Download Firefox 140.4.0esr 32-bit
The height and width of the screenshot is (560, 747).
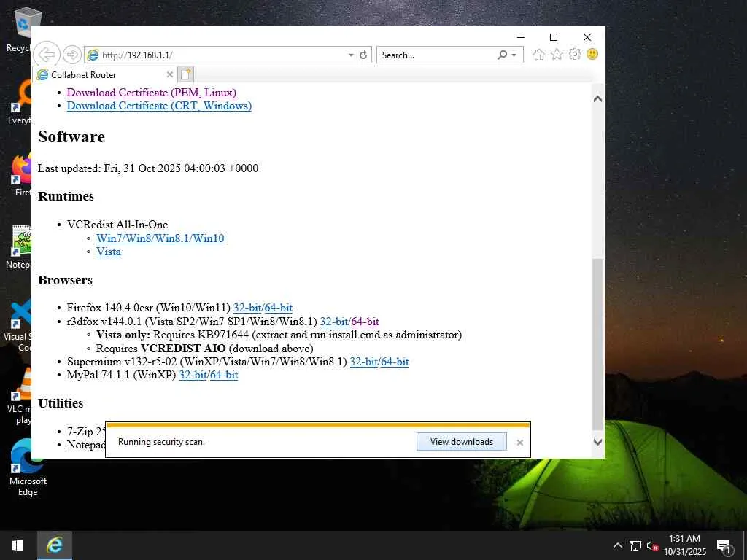coord(247,308)
